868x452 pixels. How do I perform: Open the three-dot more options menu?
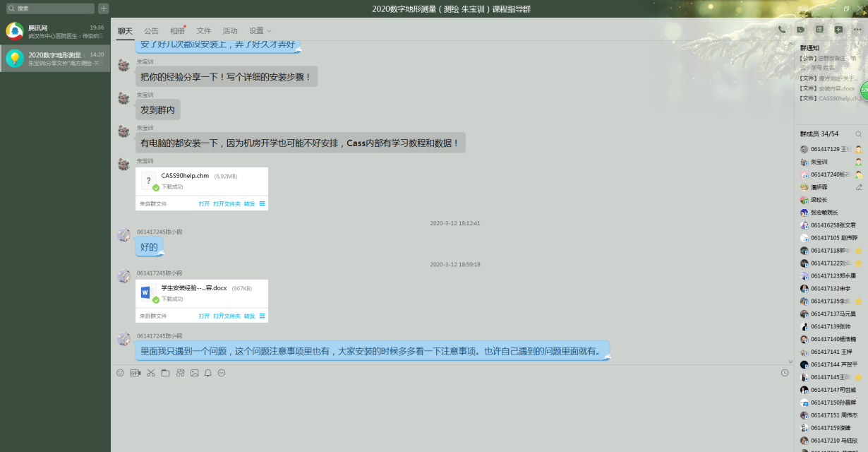(857, 30)
